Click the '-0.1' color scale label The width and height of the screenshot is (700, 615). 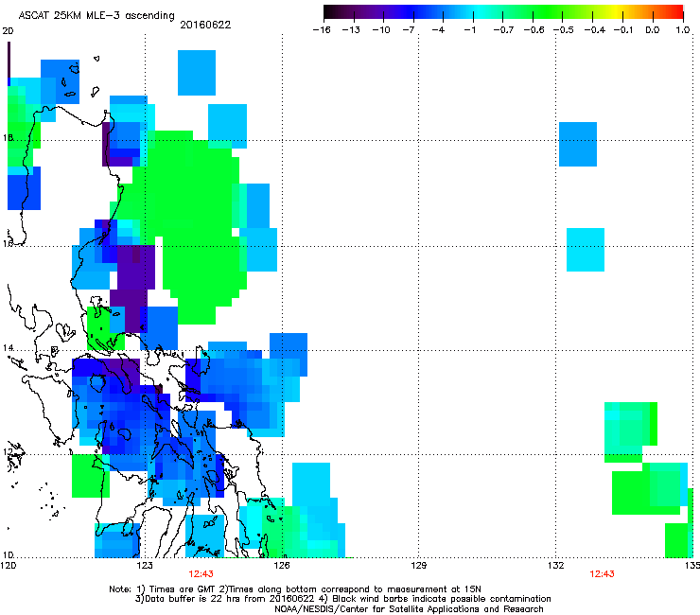pyautogui.click(x=623, y=30)
